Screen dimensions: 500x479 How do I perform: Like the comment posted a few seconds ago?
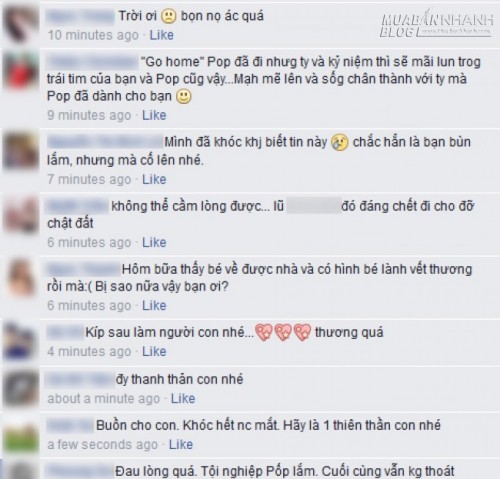click(181, 444)
